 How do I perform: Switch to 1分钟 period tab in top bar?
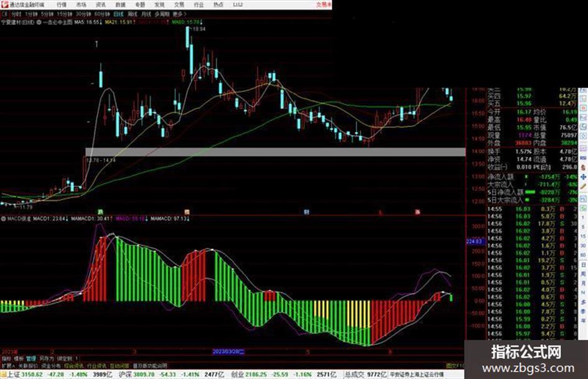[31, 14]
